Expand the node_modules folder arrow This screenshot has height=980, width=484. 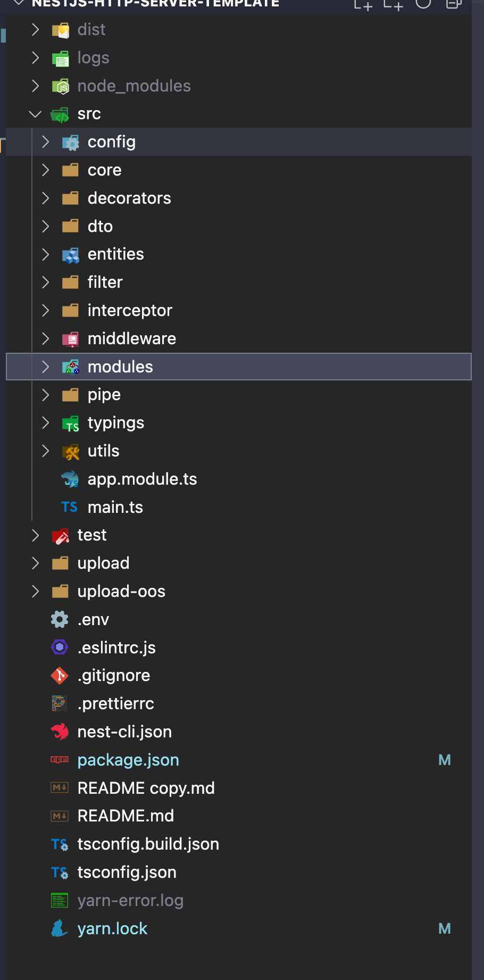(36, 86)
